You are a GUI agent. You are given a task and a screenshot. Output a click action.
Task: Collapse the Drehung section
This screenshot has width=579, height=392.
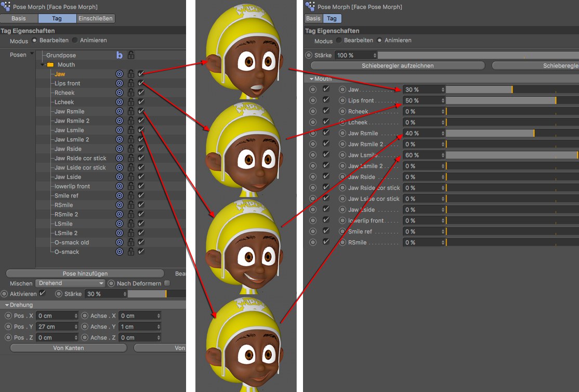[7, 305]
